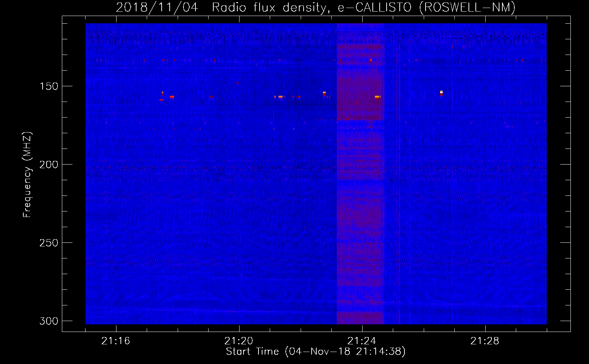The image size is (589, 364).
Task: Click the 21:28 time tick label
Action: tap(485, 341)
